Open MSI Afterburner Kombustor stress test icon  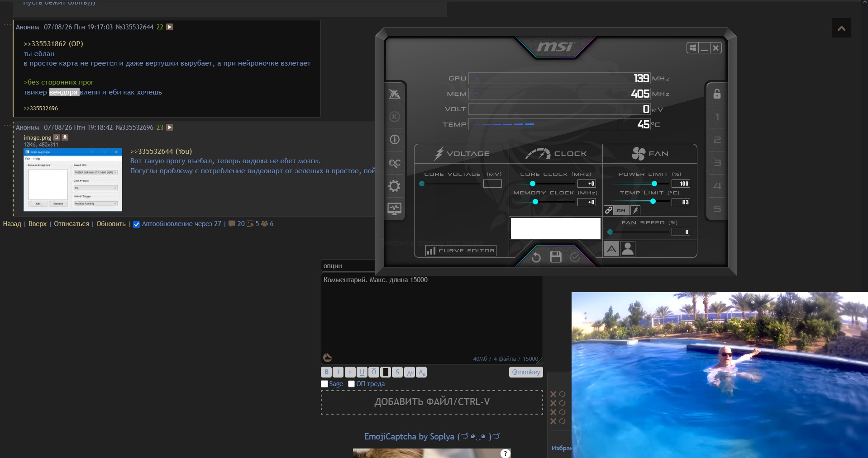tap(394, 117)
